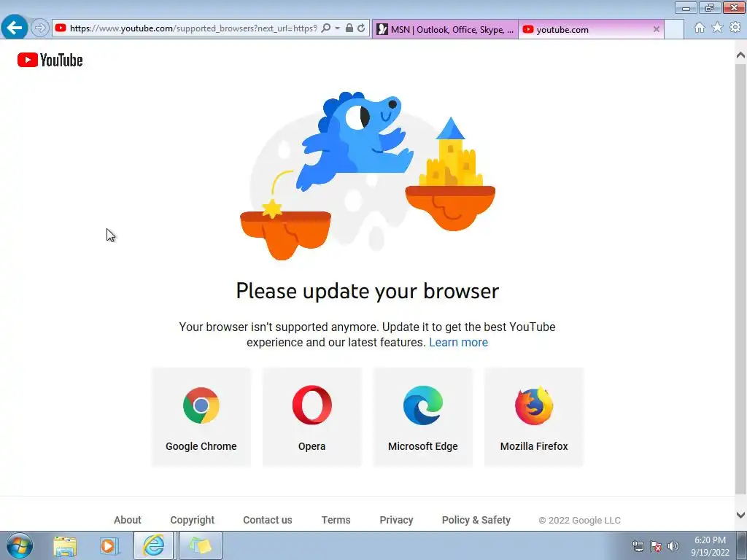Open Windows Explorer from taskbar

click(65, 545)
